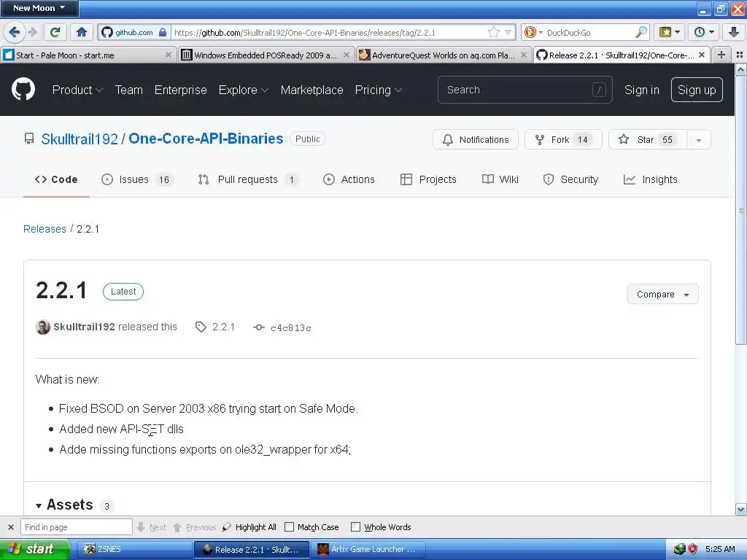The width and height of the screenshot is (747, 560).
Task: Open the bookmarks toolbar button
Action: 670,32
